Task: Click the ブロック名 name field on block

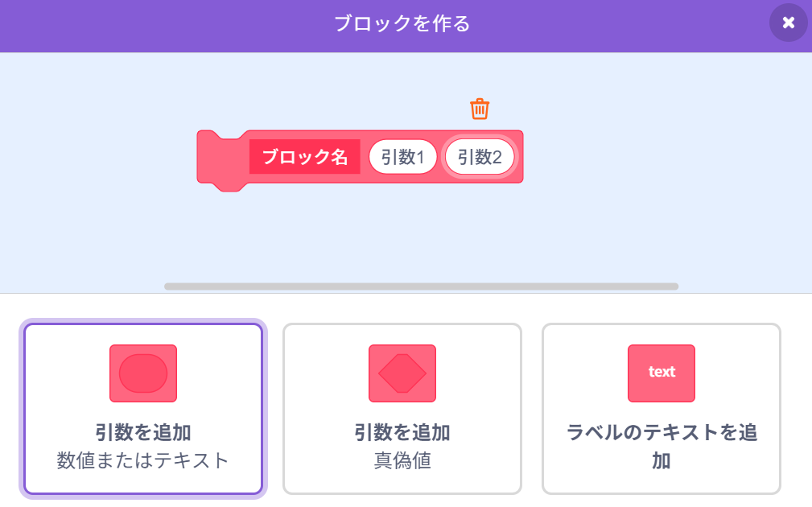Action: [305, 157]
